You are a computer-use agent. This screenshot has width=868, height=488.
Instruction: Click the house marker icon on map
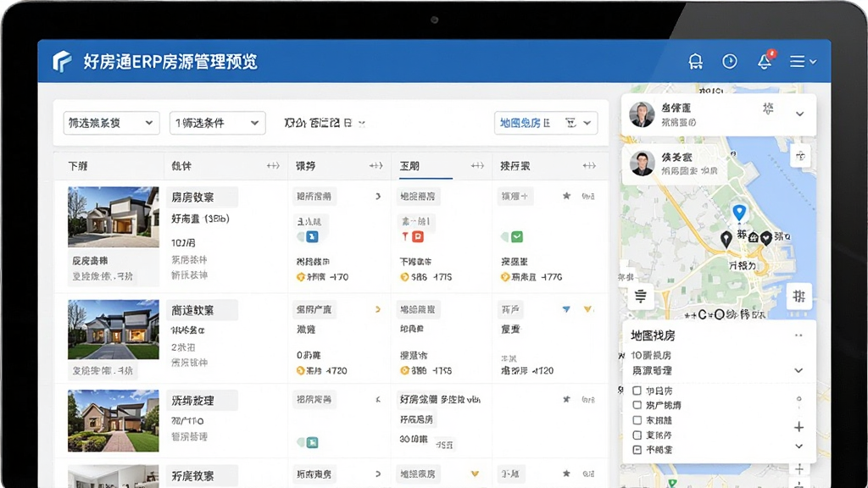click(x=754, y=238)
